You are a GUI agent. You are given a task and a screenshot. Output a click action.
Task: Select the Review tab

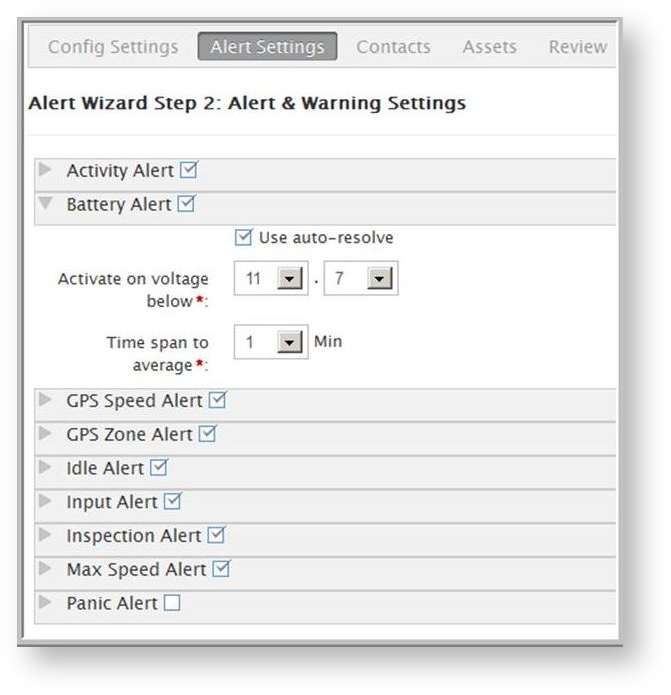tap(578, 47)
